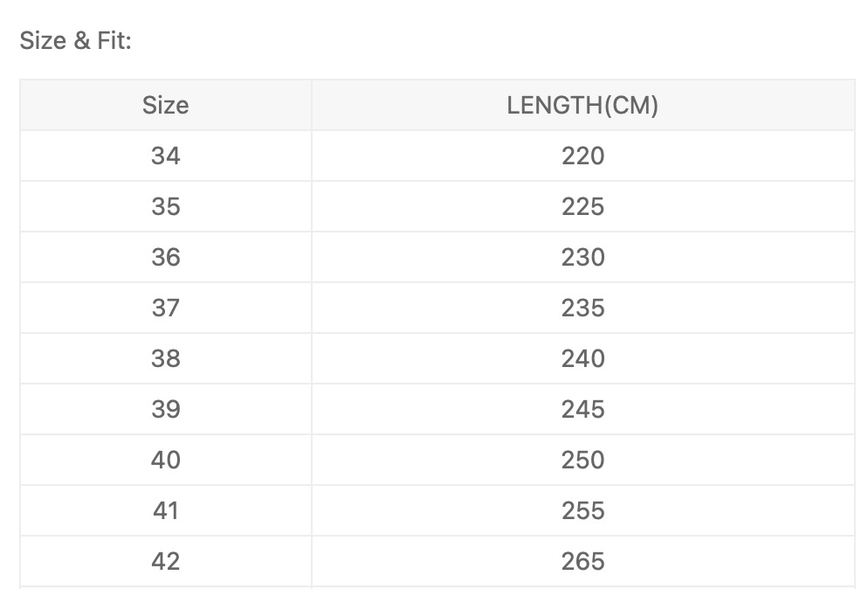
Task: Click the 230 length value
Action: click(582, 257)
